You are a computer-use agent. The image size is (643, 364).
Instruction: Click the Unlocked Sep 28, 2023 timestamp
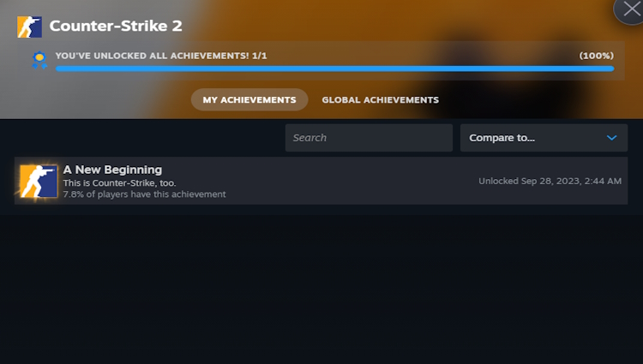point(550,181)
